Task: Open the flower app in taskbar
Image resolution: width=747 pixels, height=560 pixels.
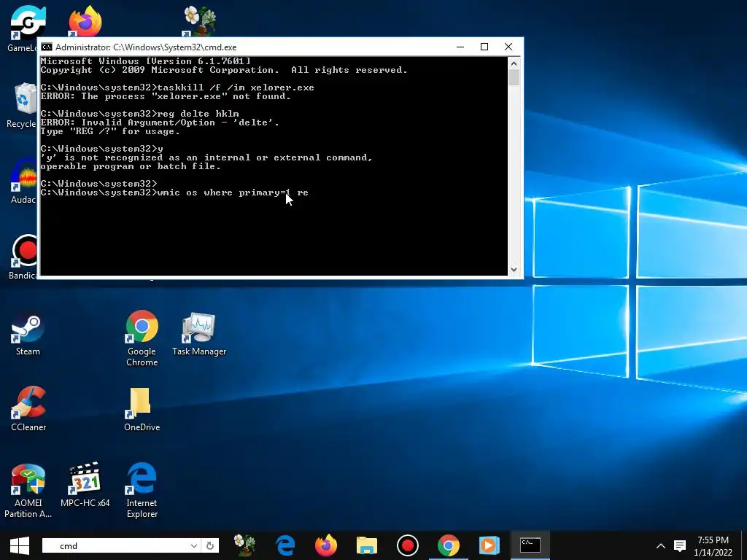Action: pyautogui.click(x=245, y=545)
